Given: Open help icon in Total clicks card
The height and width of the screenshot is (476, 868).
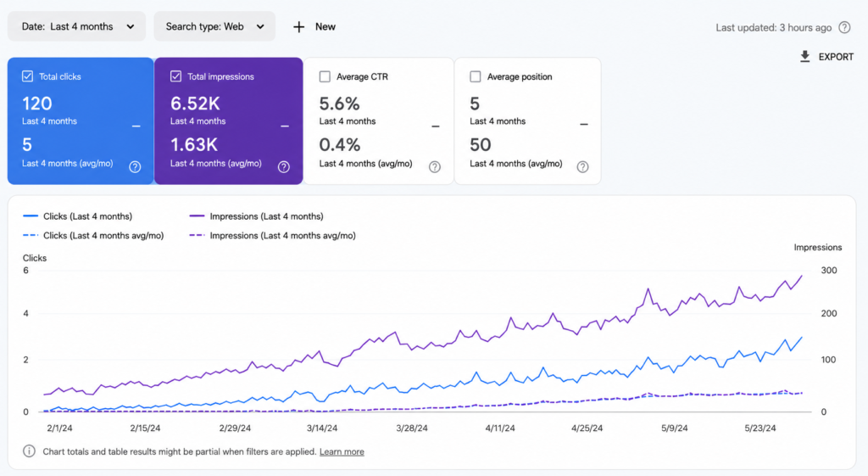Looking at the screenshot, I should click(135, 167).
